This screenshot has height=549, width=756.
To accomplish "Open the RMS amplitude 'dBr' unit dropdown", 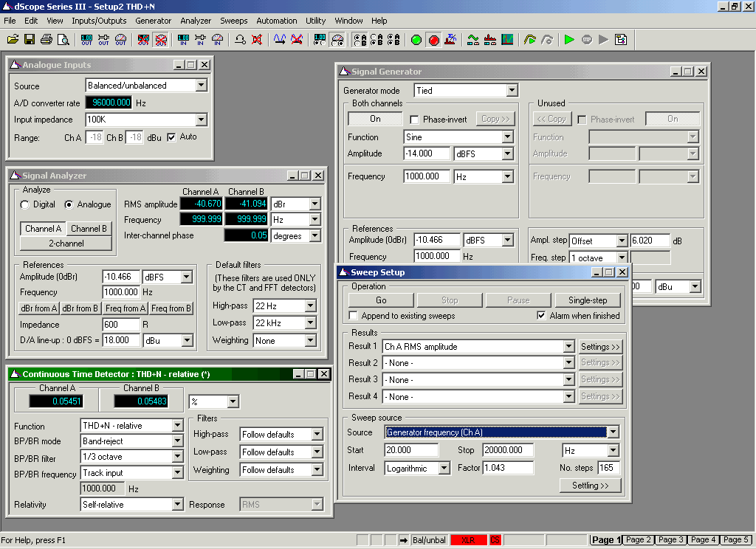I will point(315,204).
